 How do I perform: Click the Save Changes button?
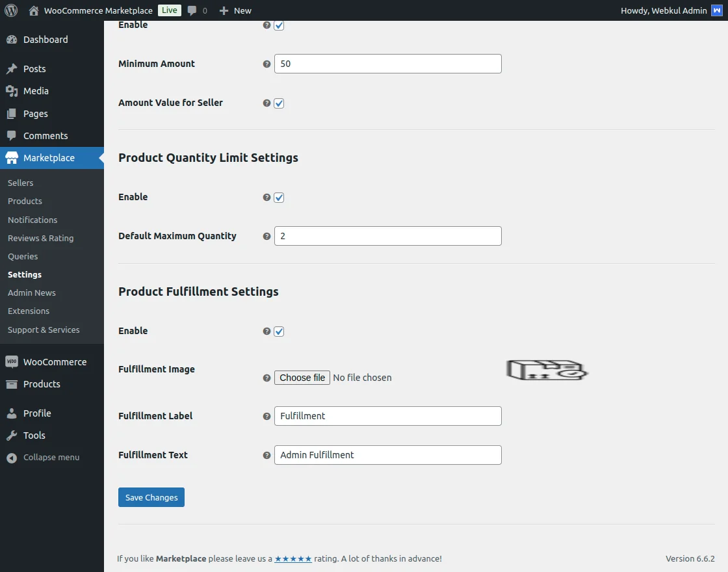151,497
